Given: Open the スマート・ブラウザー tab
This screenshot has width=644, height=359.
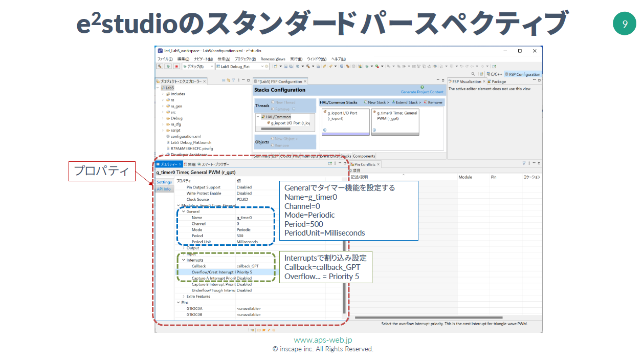Looking at the screenshot, I should tap(213, 164).
